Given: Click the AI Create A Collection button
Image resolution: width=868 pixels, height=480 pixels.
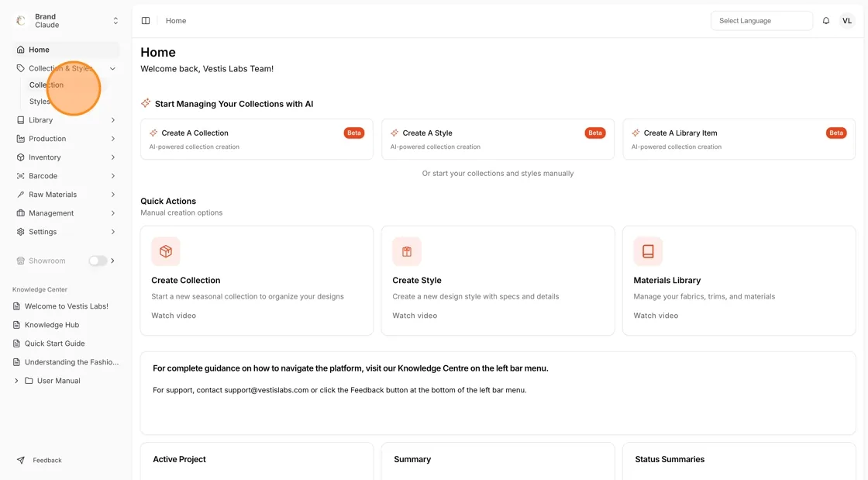Looking at the screenshot, I should pyautogui.click(x=257, y=139).
